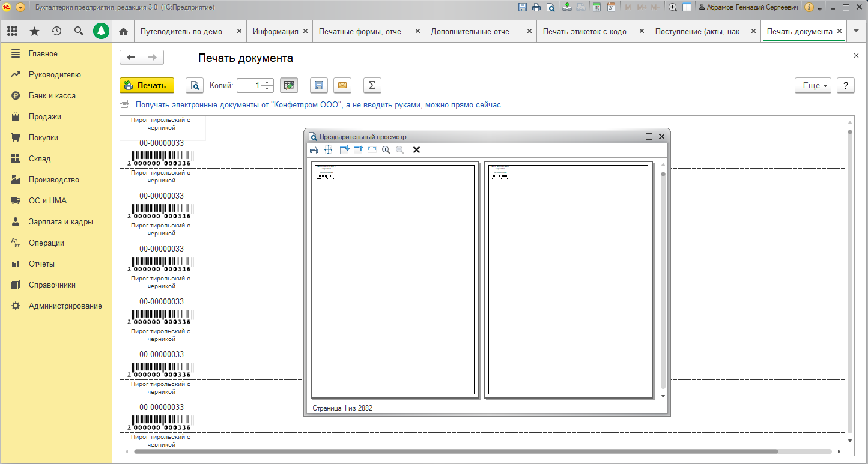Go to previous page in preview toolbar
The width and height of the screenshot is (868, 464).
(x=358, y=150)
